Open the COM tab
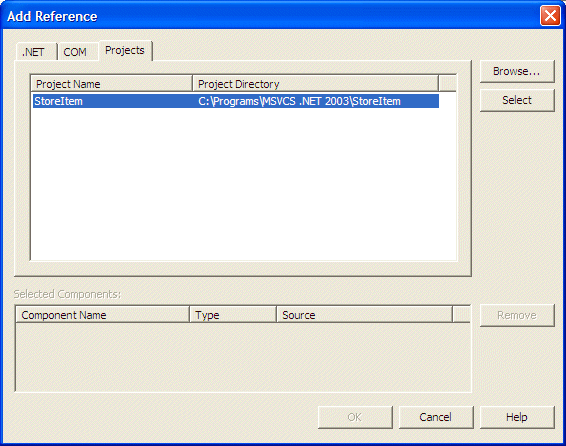The height and width of the screenshot is (446, 566). (x=78, y=52)
